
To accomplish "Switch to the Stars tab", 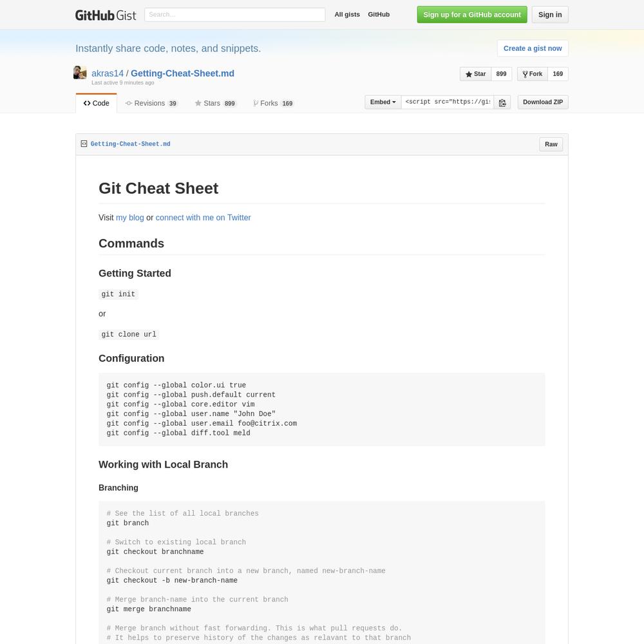I will [216, 103].
